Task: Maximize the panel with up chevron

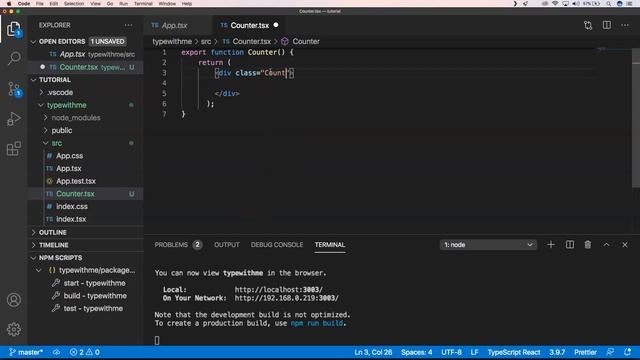Action: click(x=607, y=244)
